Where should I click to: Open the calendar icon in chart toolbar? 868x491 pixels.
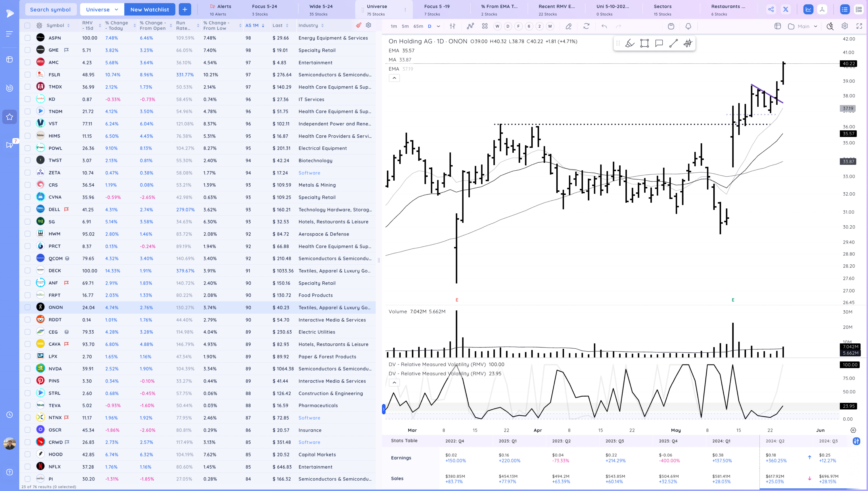pos(671,26)
